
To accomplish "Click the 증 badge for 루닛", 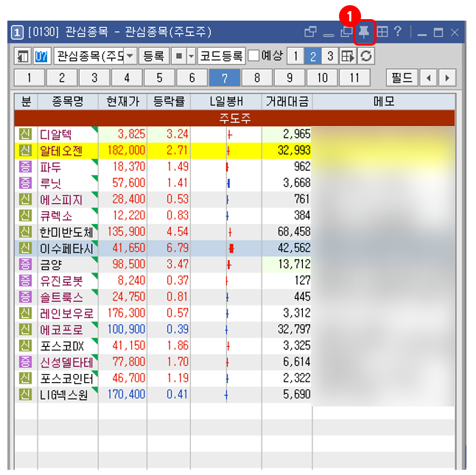I will (x=26, y=183).
